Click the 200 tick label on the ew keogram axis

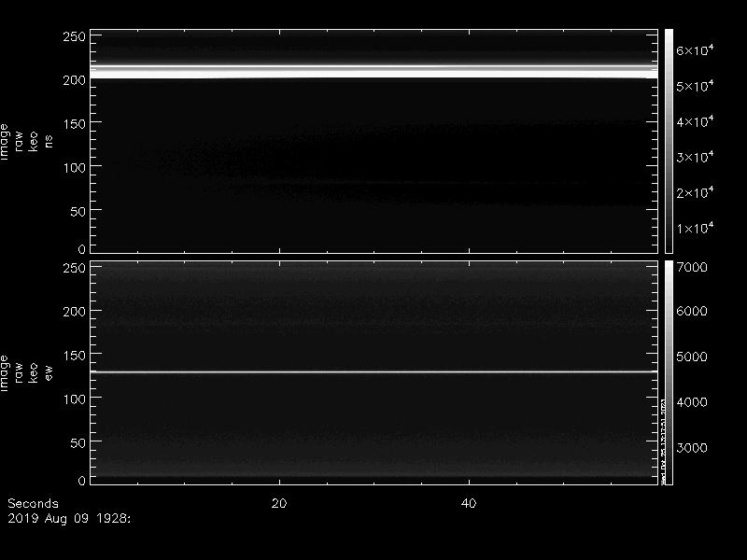pyautogui.click(x=74, y=312)
